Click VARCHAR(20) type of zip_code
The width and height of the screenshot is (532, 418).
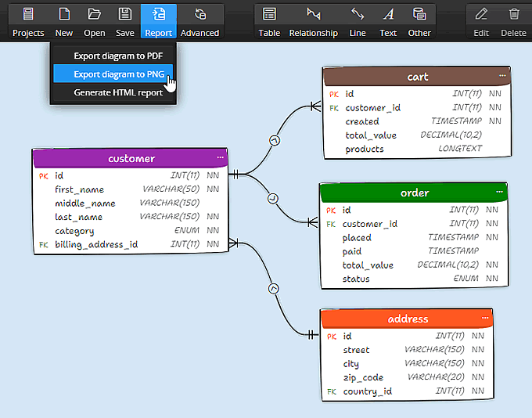click(436, 377)
